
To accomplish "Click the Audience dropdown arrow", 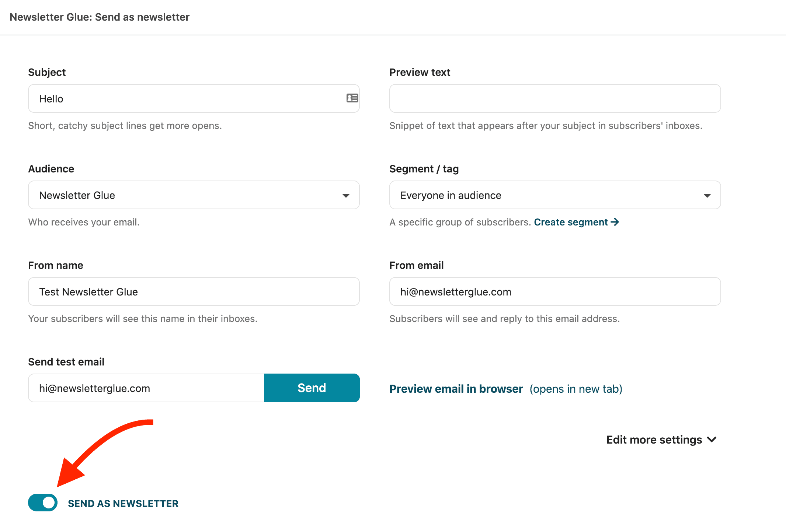I will 346,196.
